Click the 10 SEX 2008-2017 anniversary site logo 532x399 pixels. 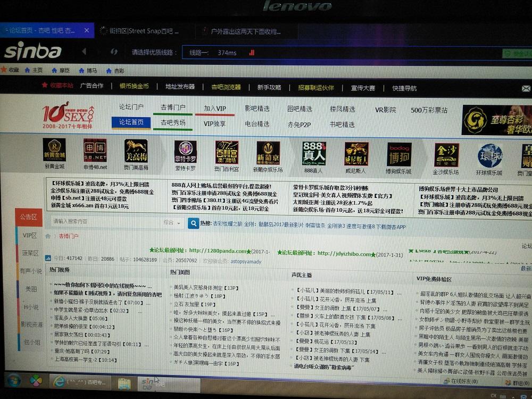(68, 115)
